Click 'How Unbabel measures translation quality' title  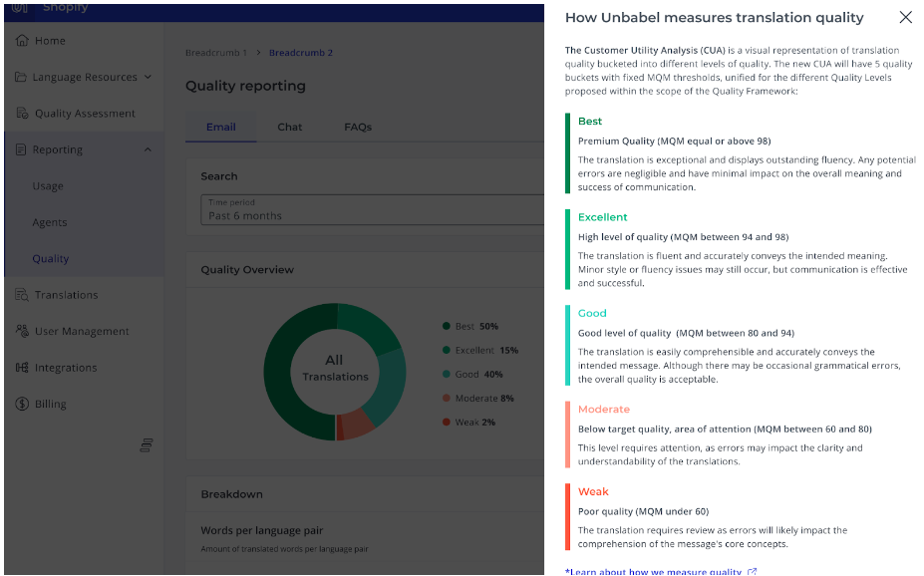[715, 18]
